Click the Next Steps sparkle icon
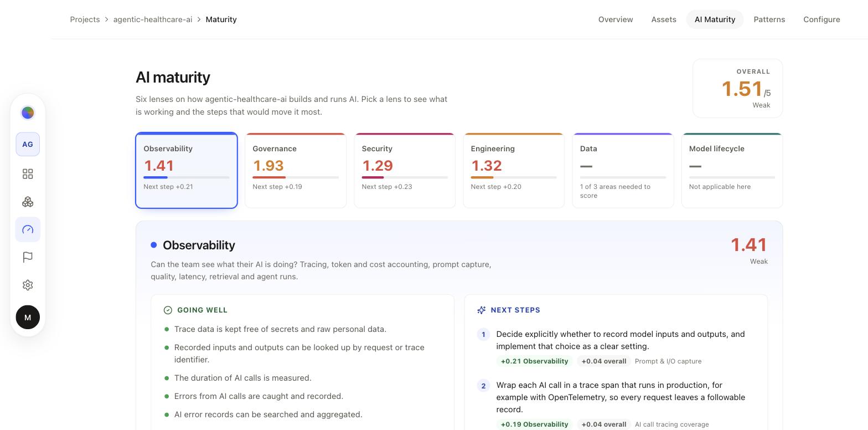The image size is (868, 430). tap(482, 310)
